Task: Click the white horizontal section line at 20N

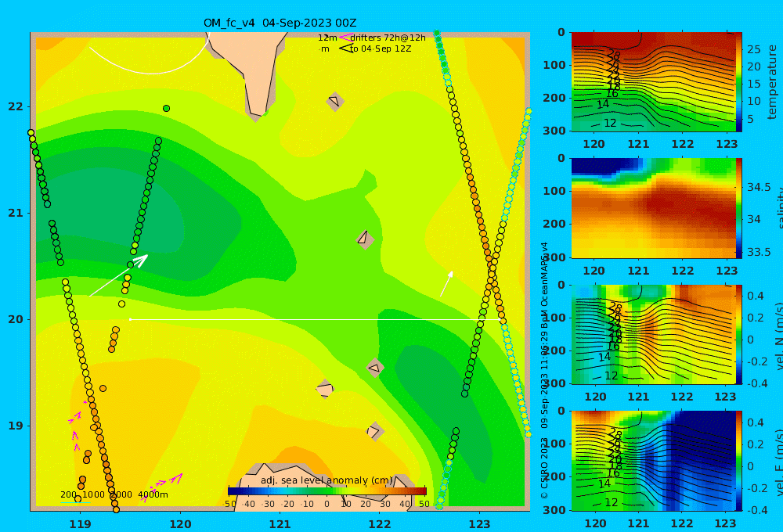Action: click(x=315, y=319)
